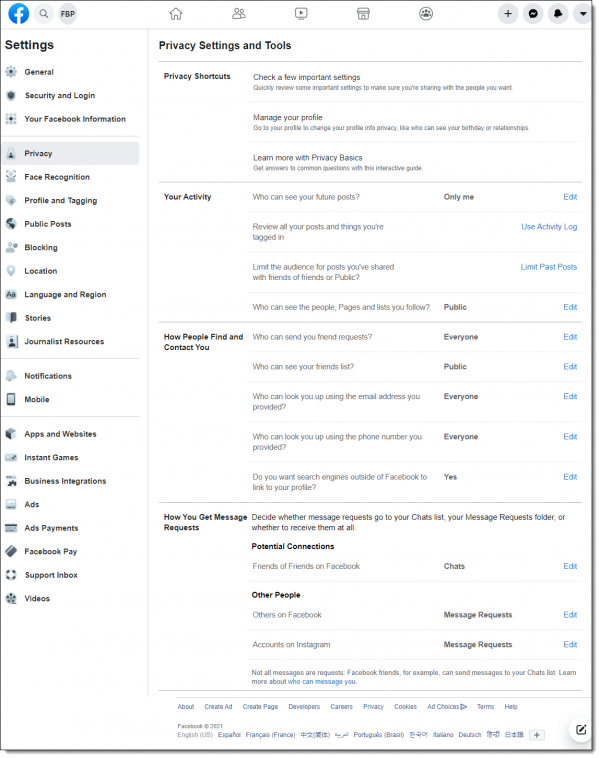Open the Marketplace icon
The image size is (600, 758).
363,14
